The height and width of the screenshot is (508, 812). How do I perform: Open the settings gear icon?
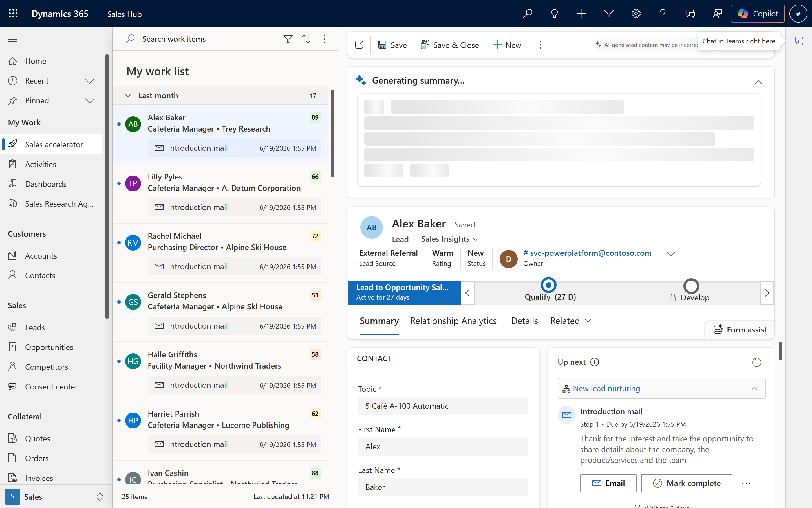pos(636,14)
